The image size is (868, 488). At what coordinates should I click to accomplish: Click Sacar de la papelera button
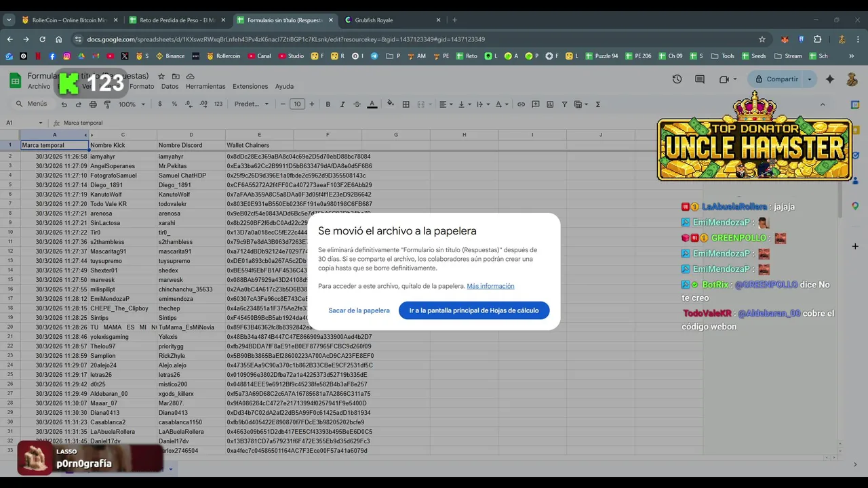coord(359,310)
